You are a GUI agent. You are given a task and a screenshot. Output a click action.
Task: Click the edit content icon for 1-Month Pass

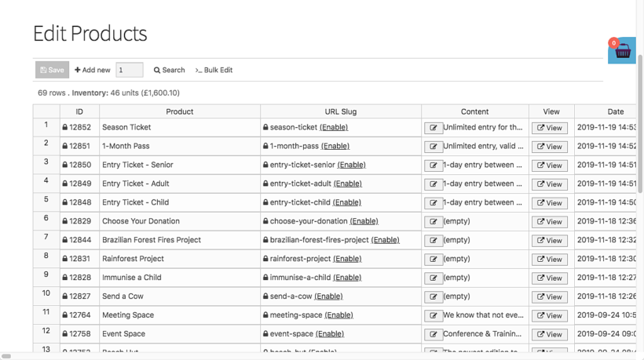434,147
